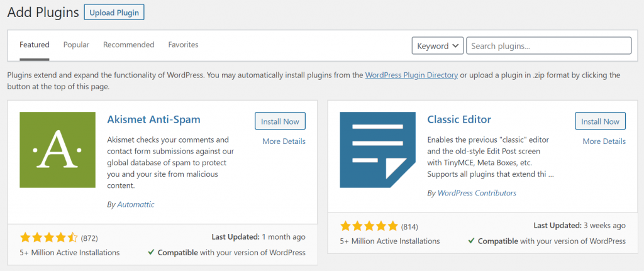Focus the Search plugins input field
The width and height of the screenshot is (644, 271).
548,46
